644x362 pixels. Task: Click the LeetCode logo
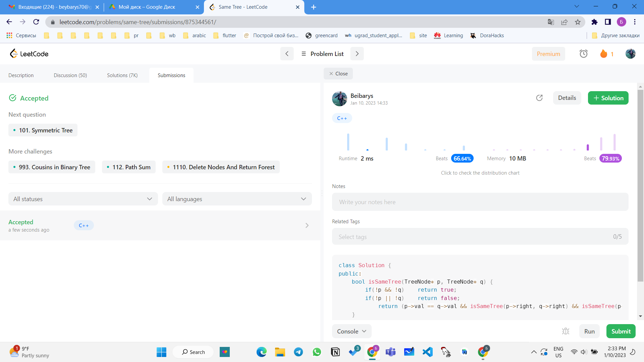(29, 54)
